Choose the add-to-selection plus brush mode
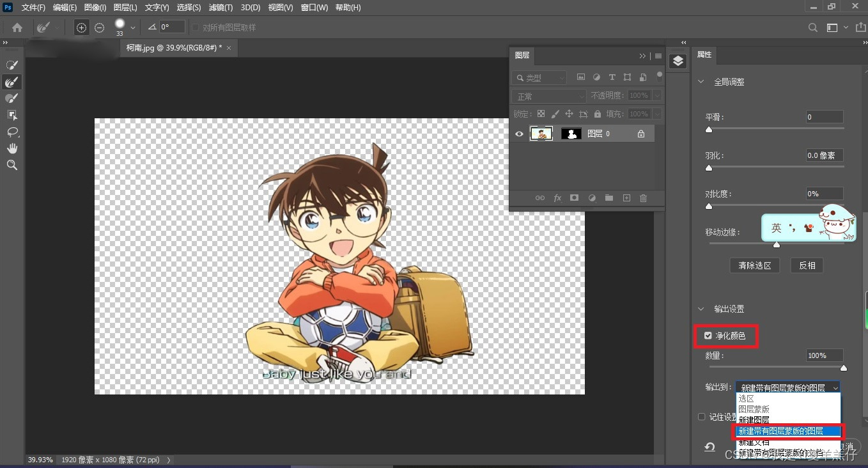Viewport: 868px width, 468px height. [81, 27]
